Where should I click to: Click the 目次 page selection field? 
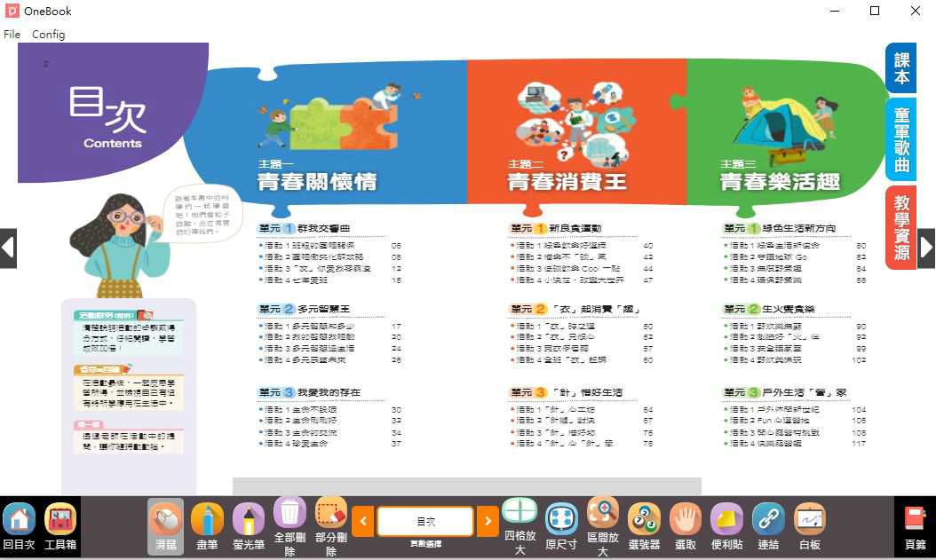pyautogui.click(x=425, y=521)
